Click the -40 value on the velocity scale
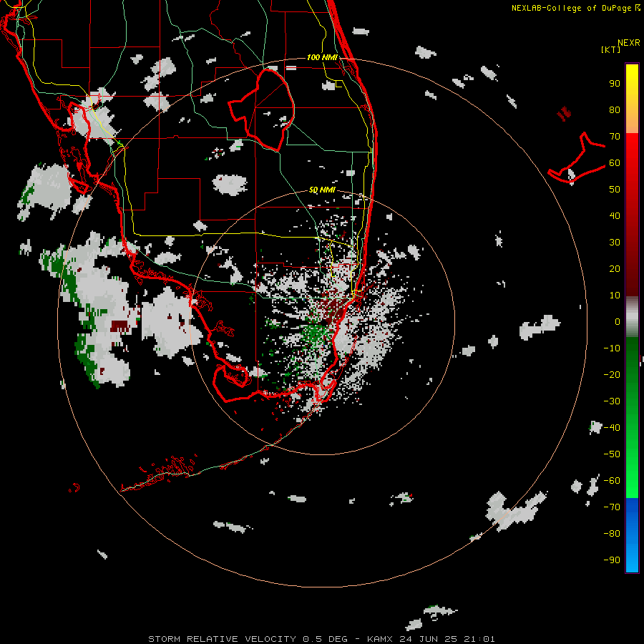Image resolution: width=644 pixels, height=644 pixels. pos(612,428)
